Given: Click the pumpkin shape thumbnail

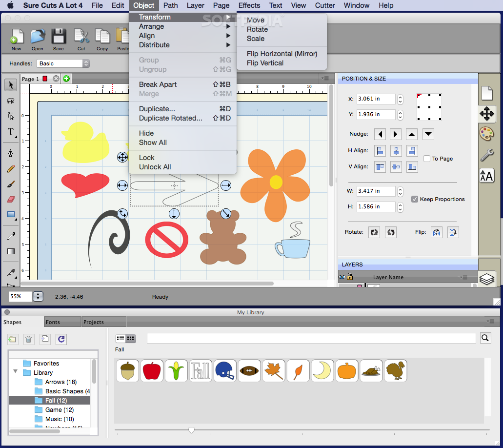Looking at the screenshot, I should [347, 371].
